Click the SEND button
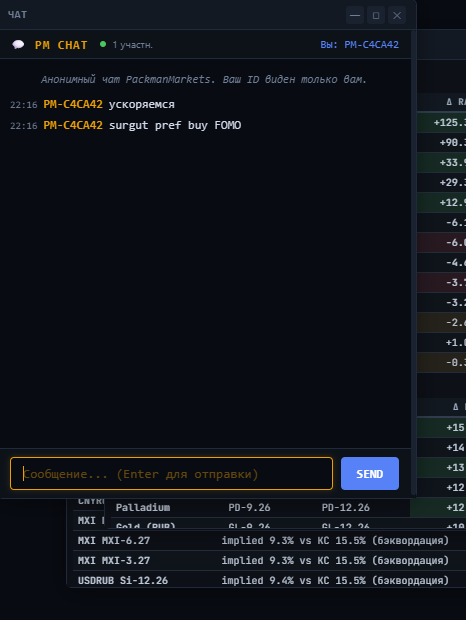The width and height of the screenshot is (466, 620). (x=370, y=474)
